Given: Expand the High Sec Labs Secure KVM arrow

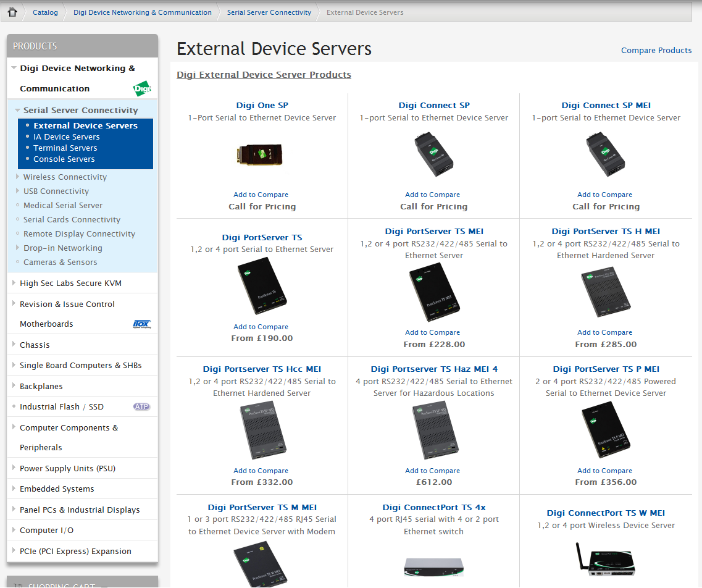Looking at the screenshot, I should pyautogui.click(x=14, y=283).
